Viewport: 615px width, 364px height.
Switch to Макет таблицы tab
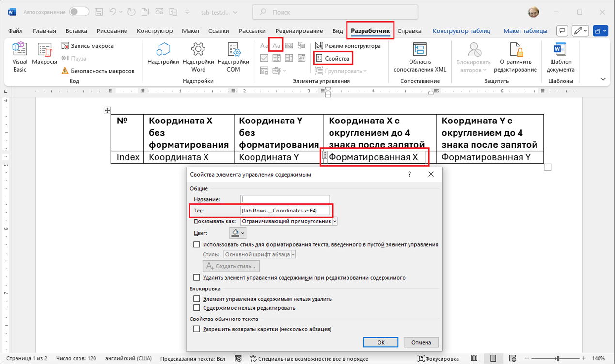pos(525,31)
